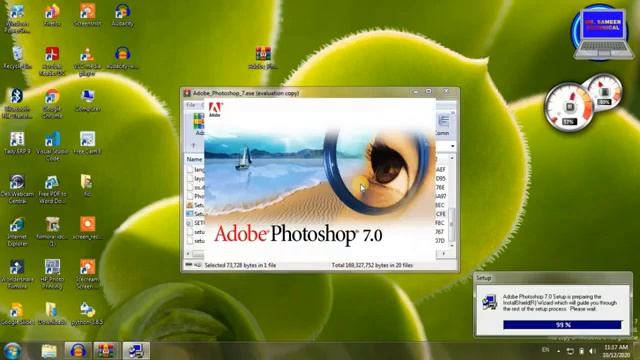This screenshot has width=640, height=360.
Task: Select the Adobe Ph... WinRAR archive on desktop
Action: (x=263, y=57)
